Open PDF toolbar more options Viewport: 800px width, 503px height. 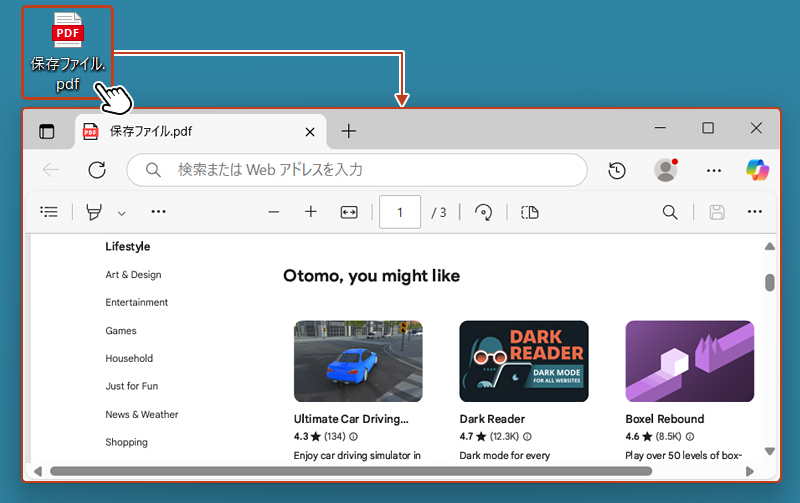click(x=755, y=211)
